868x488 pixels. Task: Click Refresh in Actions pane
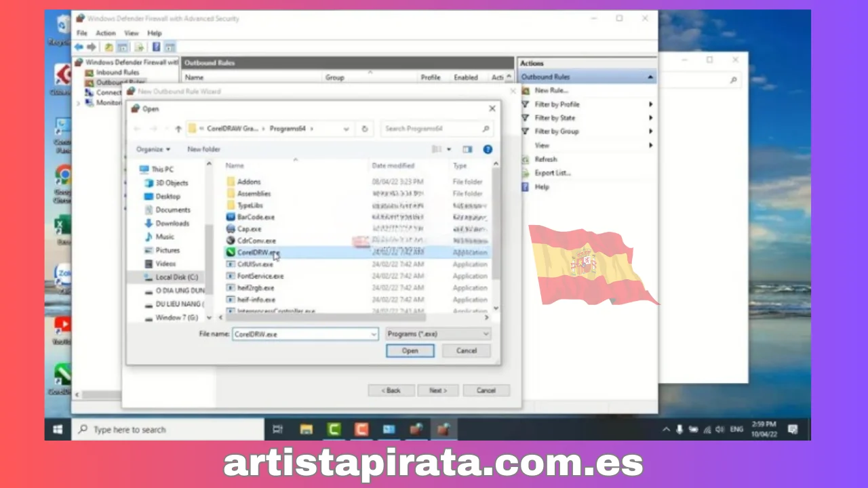tap(545, 159)
